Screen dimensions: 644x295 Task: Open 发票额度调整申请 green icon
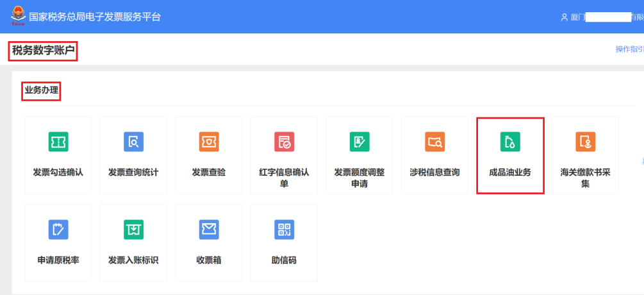click(359, 142)
